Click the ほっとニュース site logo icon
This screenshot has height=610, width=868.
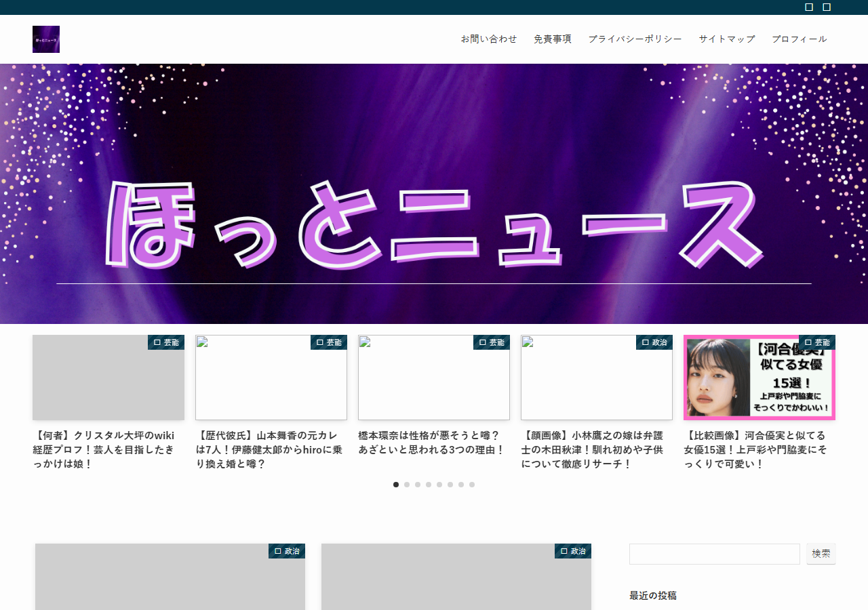click(x=46, y=39)
